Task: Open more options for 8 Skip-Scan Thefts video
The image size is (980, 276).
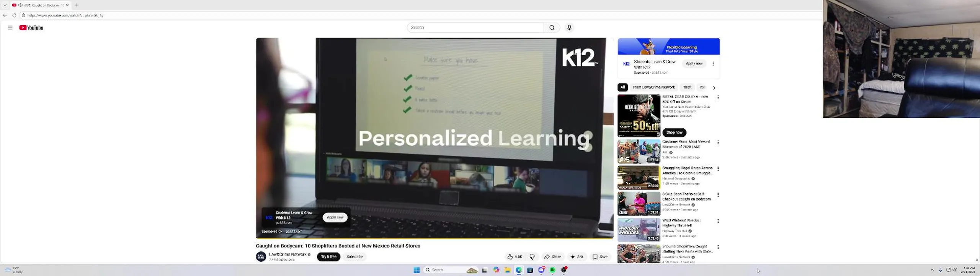Action: pyautogui.click(x=718, y=195)
